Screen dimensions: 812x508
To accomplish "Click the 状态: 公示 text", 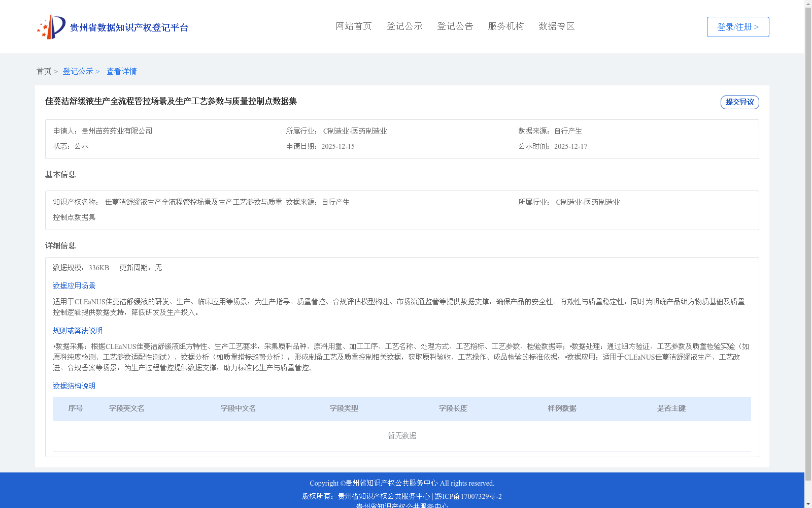I will point(71,146).
